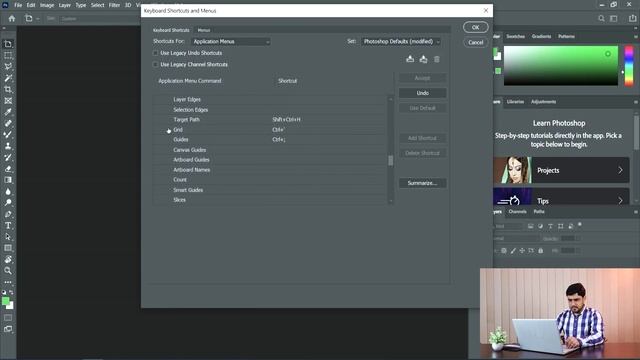Open the layer blend mode dropdown
The image size is (640, 360).
pyautogui.click(x=516, y=238)
